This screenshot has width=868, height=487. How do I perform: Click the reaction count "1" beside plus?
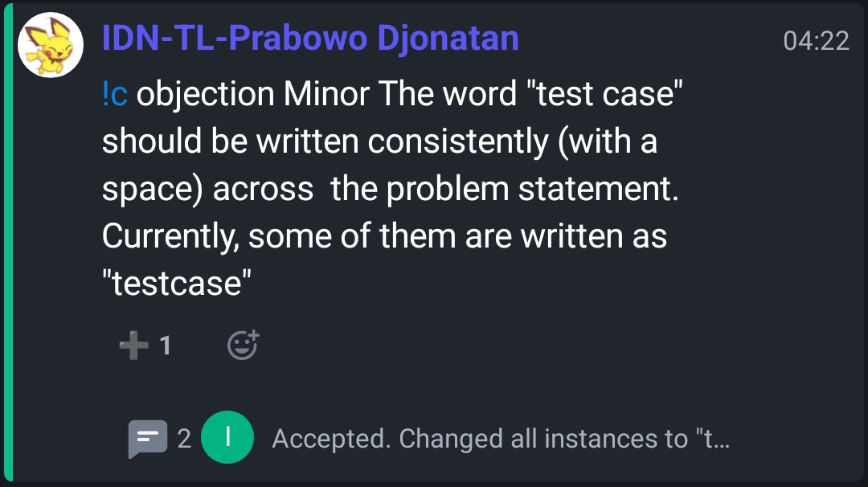point(166,346)
